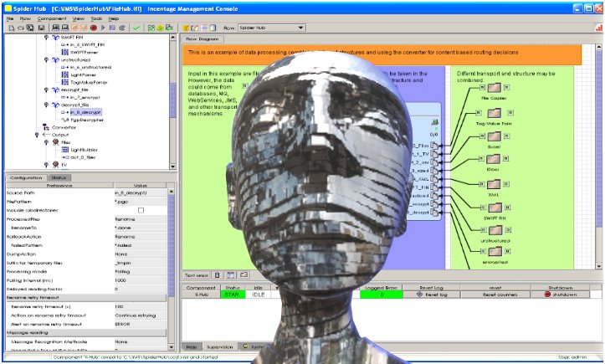The width and height of the screenshot is (605, 364).
Task: Select the File Copier folder icon
Action: [494, 88]
